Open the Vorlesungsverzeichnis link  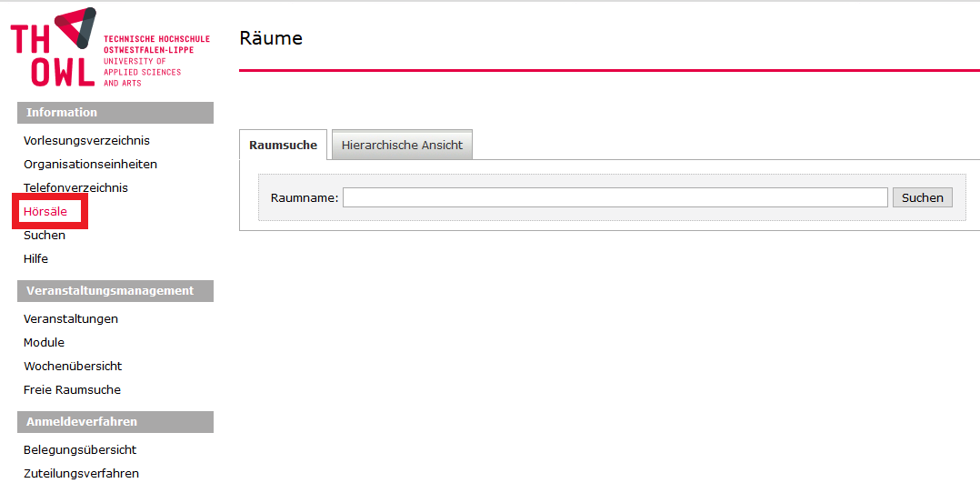tap(86, 141)
